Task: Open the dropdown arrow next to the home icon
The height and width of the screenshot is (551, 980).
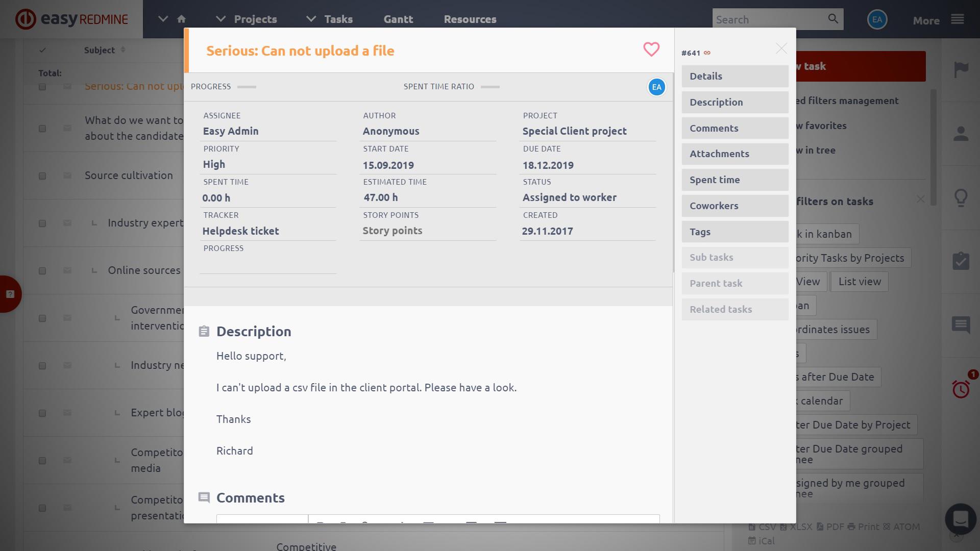Action: [163, 19]
